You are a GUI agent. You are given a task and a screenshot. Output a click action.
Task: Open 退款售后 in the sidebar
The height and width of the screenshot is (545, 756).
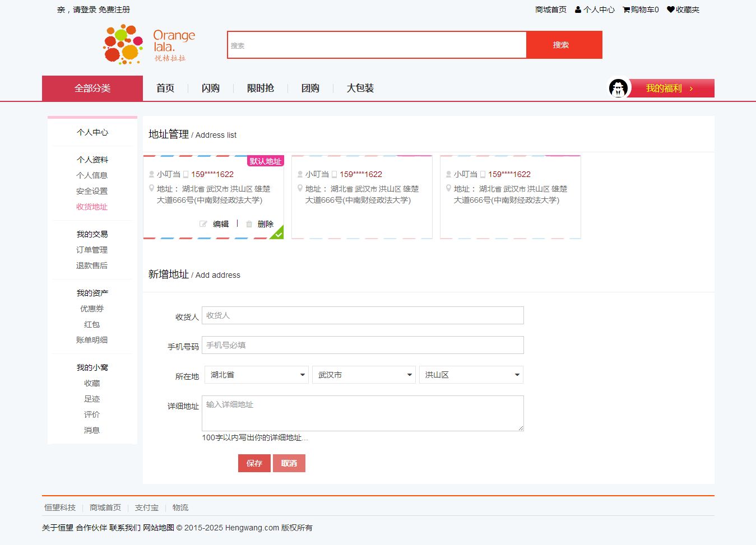pyautogui.click(x=92, y=265)
